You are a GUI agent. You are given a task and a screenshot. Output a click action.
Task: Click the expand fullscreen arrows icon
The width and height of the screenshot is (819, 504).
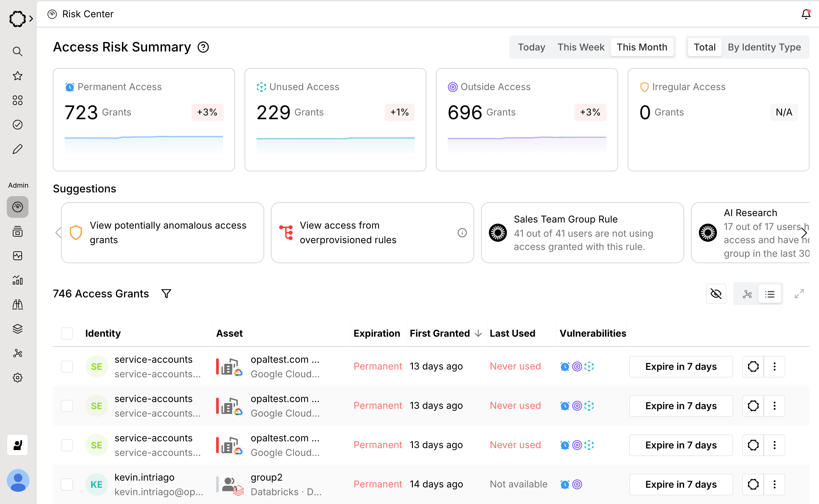[x=799, y=294]
